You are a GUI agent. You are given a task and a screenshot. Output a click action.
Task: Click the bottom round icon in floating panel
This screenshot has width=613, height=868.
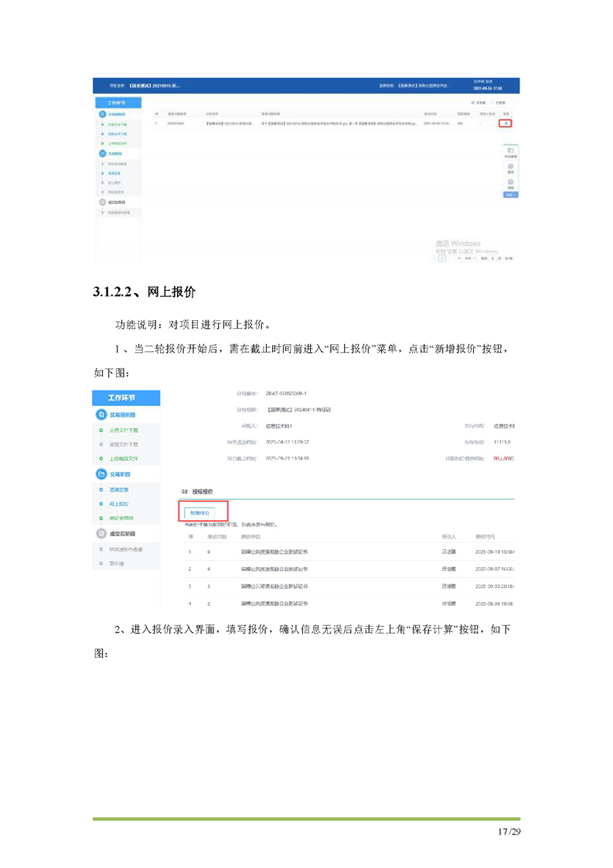tap(510, 183)
